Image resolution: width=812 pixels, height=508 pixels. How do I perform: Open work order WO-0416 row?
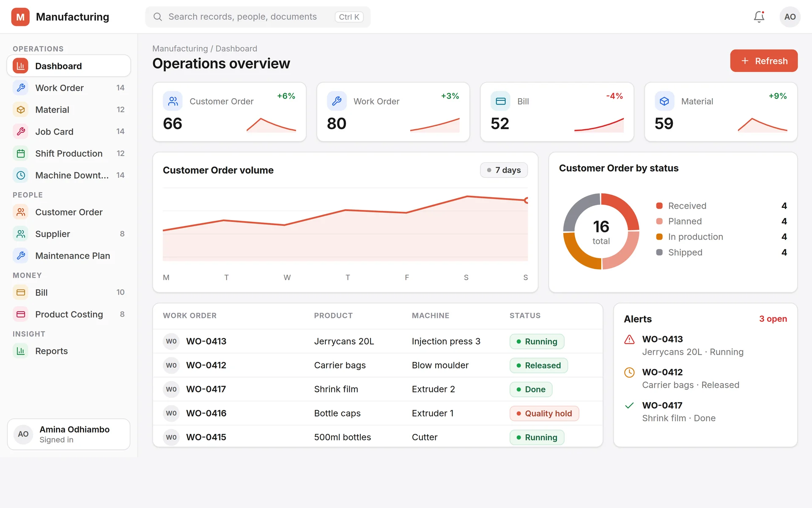(x=378, y=413)
